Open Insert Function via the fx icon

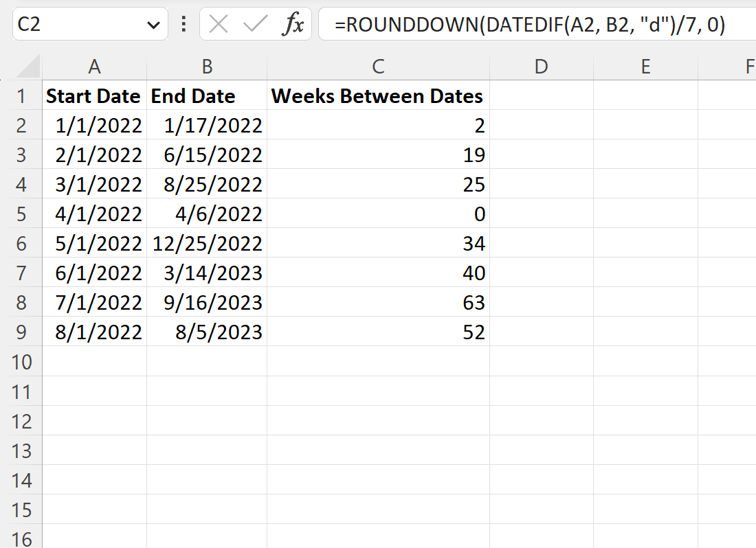(293, 23)
